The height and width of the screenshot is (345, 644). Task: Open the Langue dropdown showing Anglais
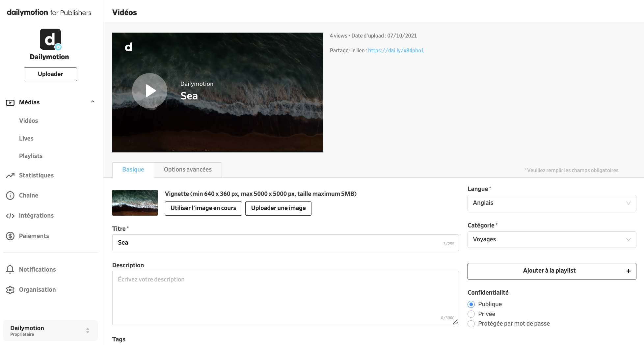pyautogui.click(x=552, y=203)
